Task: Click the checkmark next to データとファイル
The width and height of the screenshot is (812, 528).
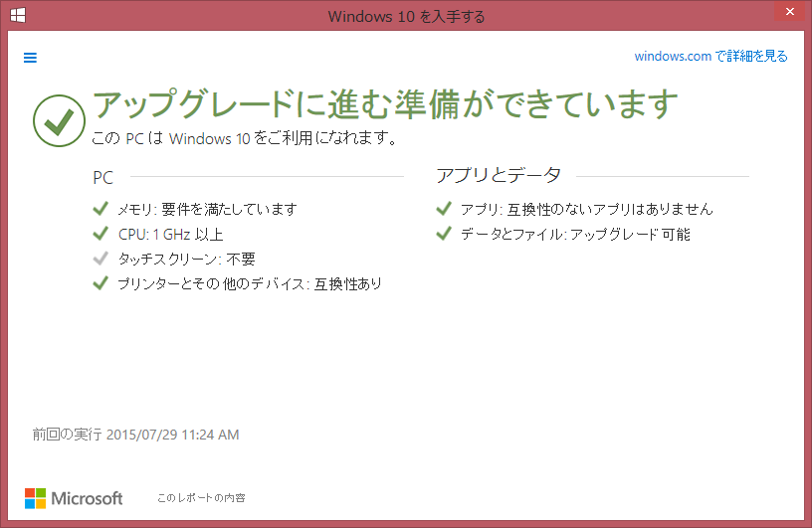Action: click(444, 234)
